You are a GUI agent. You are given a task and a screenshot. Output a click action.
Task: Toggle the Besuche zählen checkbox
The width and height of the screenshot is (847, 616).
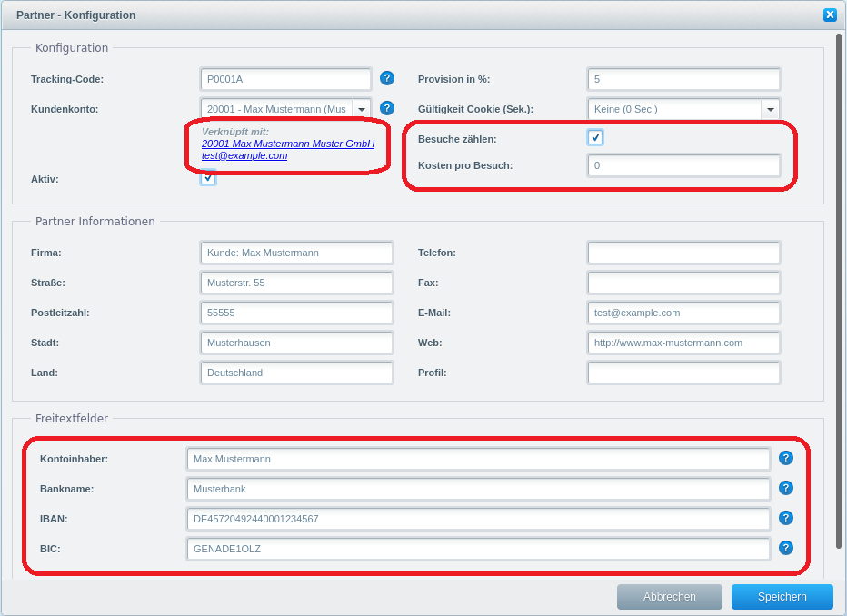tap(595, 137)
